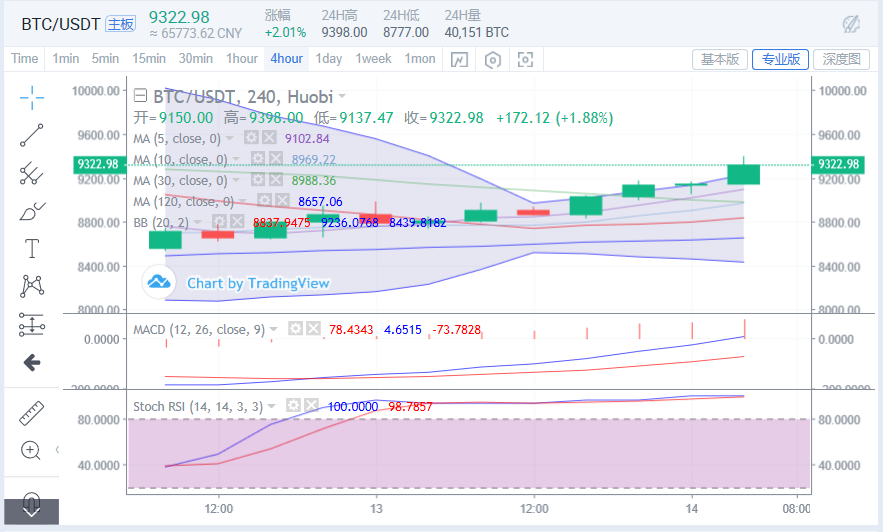Remove the MA 120 indicator

pos(283,201)
